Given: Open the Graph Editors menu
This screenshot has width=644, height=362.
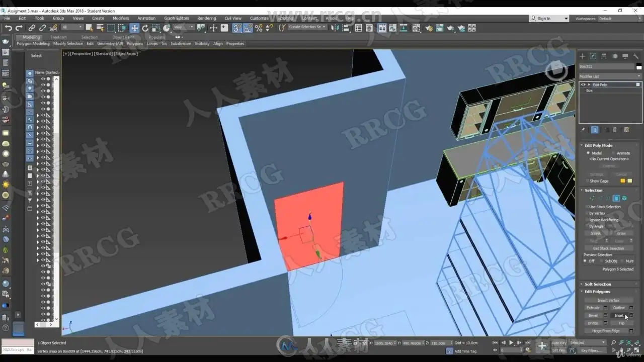Looking at the screenshot, I should [x=177, y=18].
